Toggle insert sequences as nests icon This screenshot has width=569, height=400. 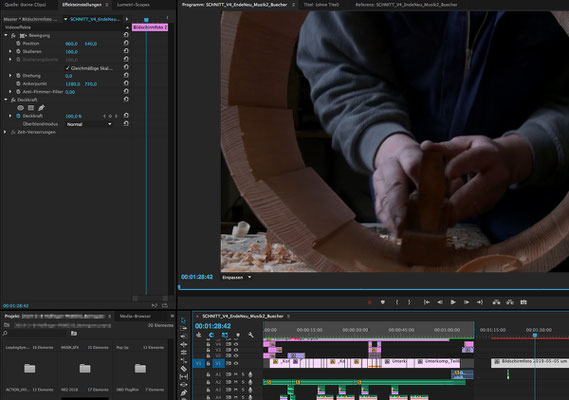[198, 335]
